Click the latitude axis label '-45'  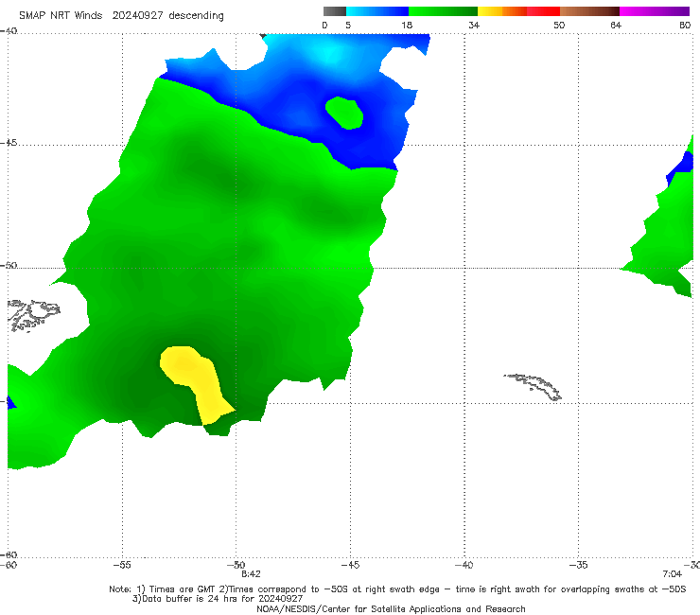click(9, 143)
